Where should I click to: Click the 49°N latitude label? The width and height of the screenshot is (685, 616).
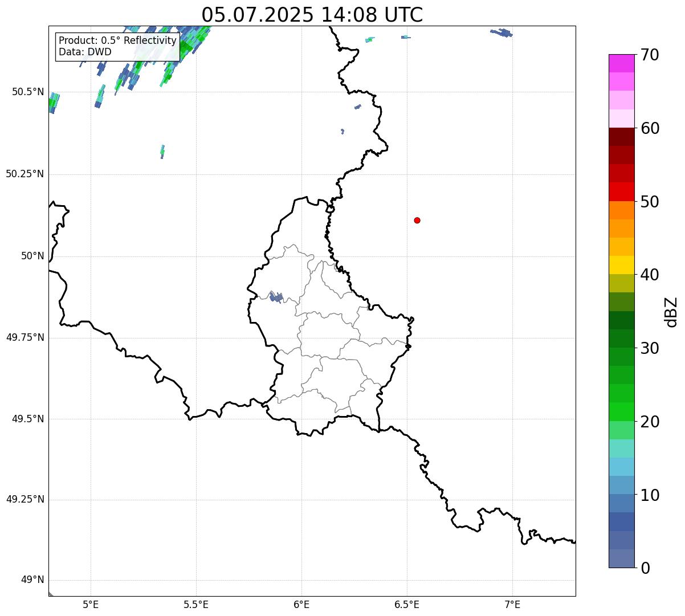(32, 580)
